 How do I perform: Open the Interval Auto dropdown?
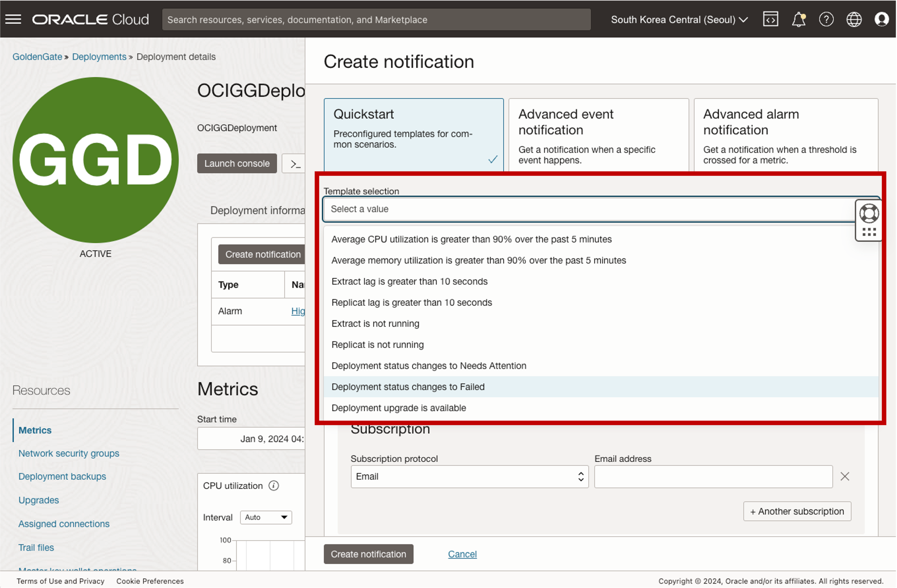(266, 517)
